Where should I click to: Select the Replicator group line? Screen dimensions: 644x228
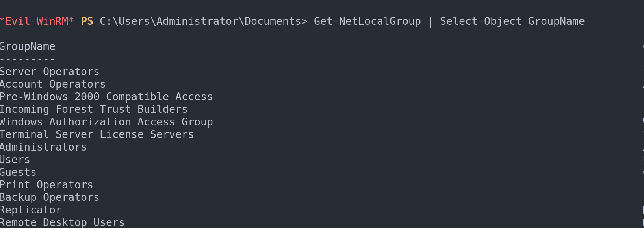coord(31,210)
